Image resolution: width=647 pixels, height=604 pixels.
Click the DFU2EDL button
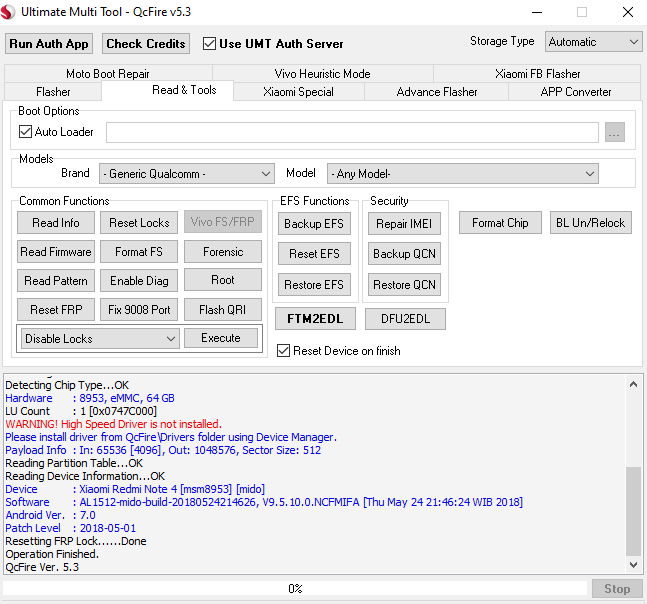pyautogui.click(x=405, y=319)
